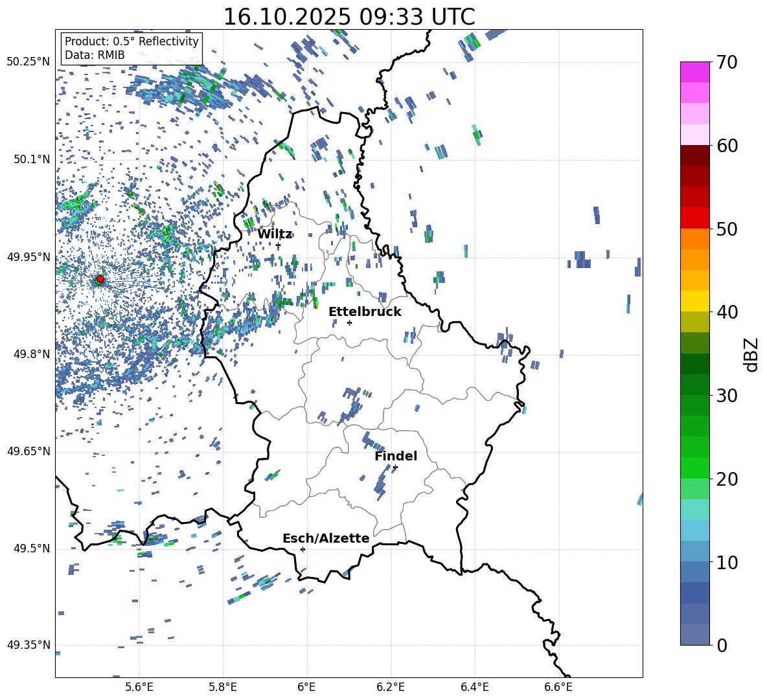The image size is (767, 700).
Task: Select the bright red colorbar segment
Action: click(694, 218)
